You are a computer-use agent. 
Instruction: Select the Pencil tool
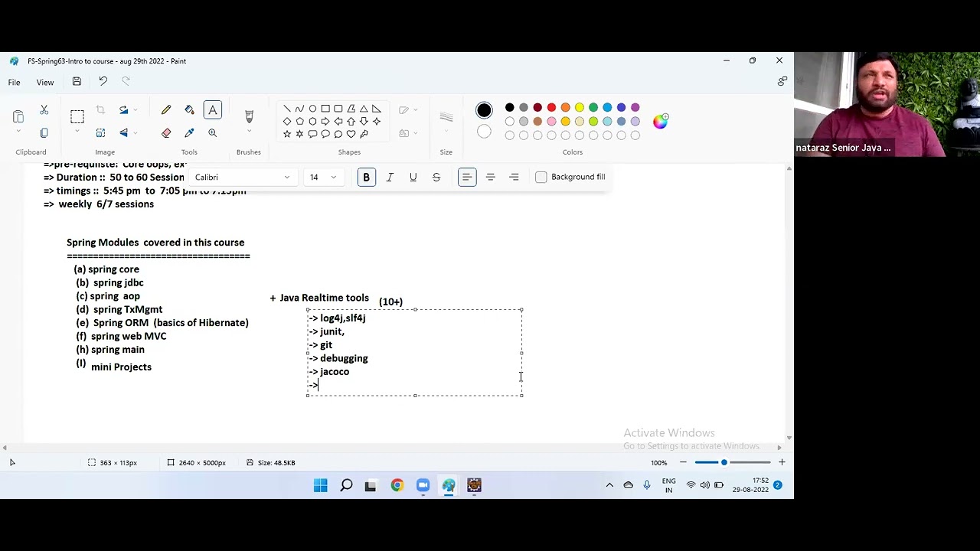tap(166, 111)
